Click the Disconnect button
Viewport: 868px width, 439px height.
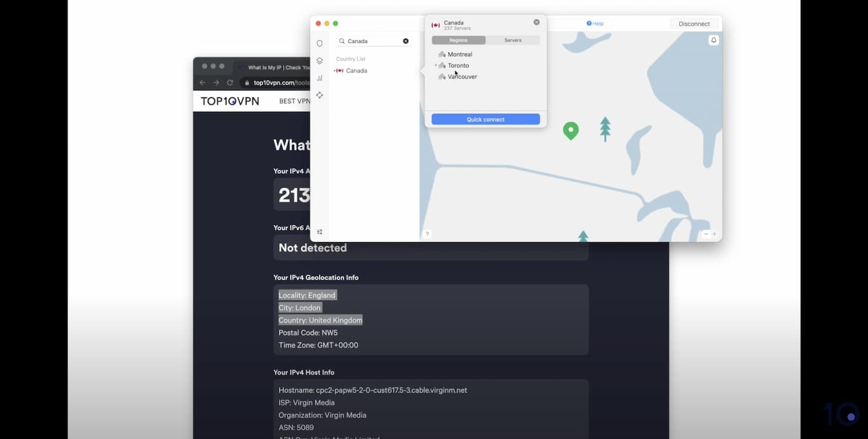(694, 24)
